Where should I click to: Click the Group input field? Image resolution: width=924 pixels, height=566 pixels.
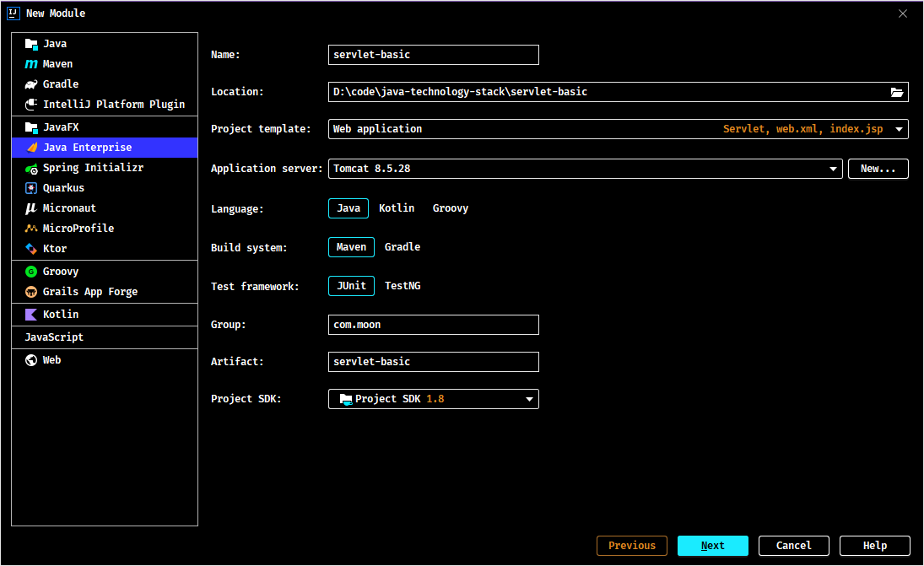click(433, 325)
